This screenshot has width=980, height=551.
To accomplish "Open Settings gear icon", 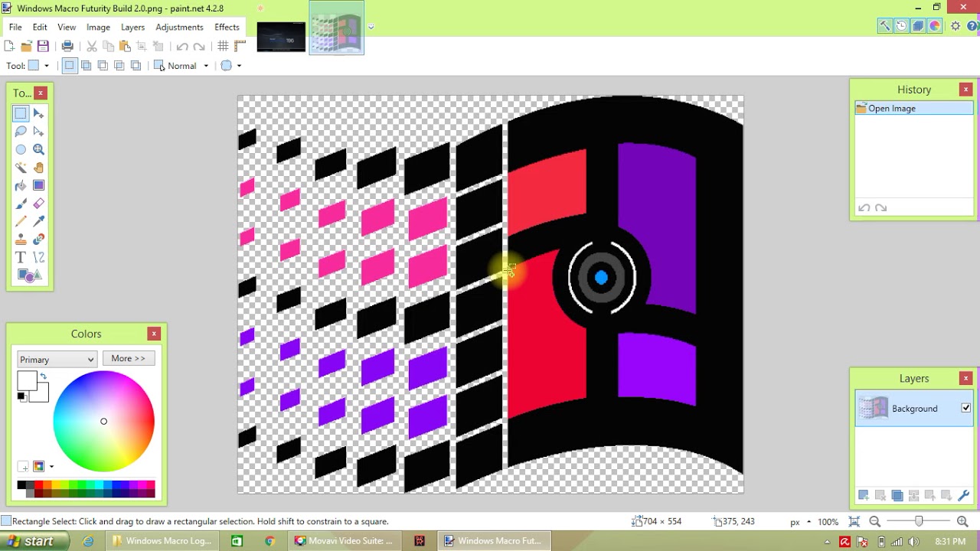I will click(955, 26).
